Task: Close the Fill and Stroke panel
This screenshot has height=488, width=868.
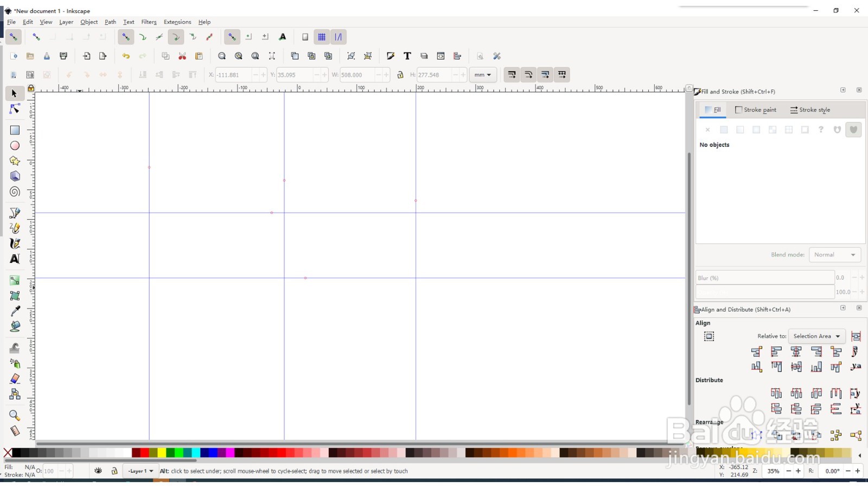Action: [x=859, y=90]
